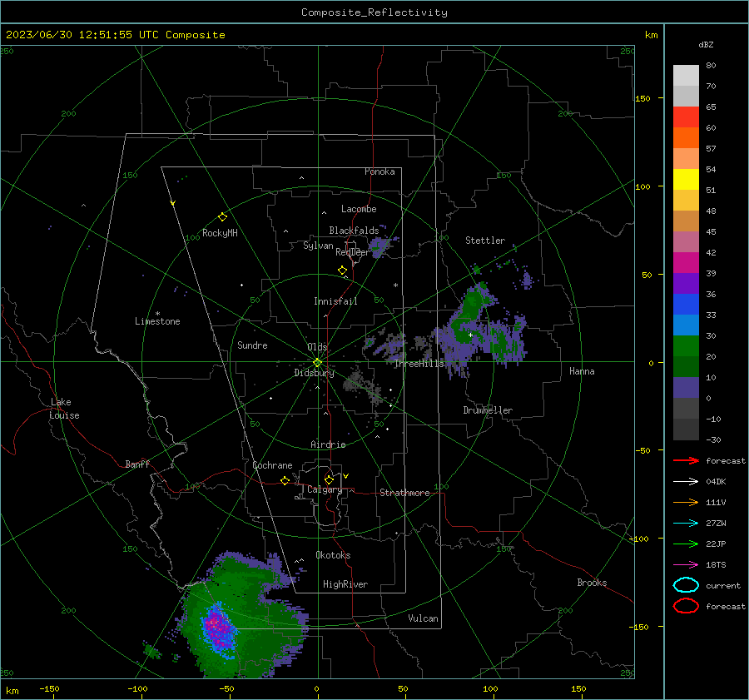Viewport: 749px width, 700px height.
Task: Click the yellow diamond marker below Cochrane
Action: pos(285,480)
